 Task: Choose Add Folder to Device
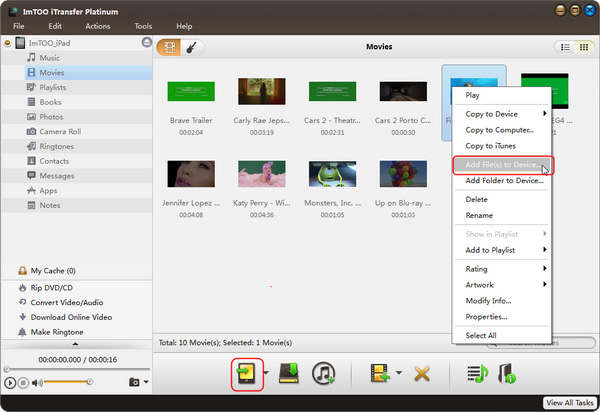[501, 181]
